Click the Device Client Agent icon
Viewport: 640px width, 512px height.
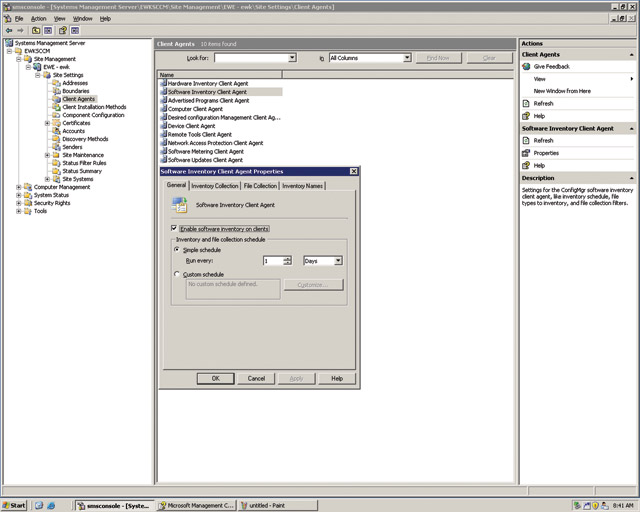click(164, 126)
